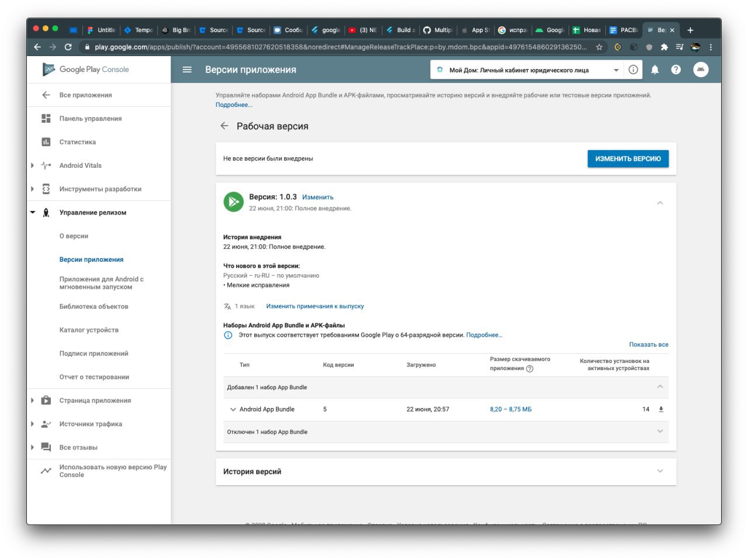This screenshot has height=560, width=748.
Task: Switch to the Build browser tab
Action: (x=400, y=30)
